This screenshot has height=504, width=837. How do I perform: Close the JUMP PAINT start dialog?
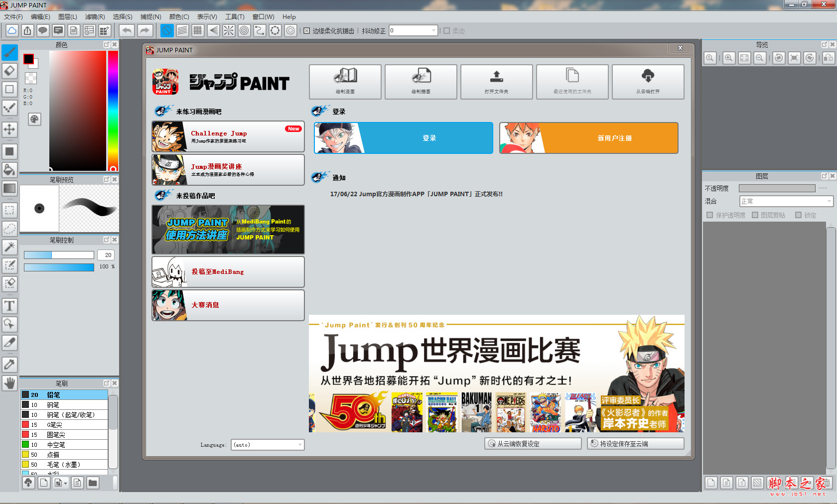[x=680, y=48]
